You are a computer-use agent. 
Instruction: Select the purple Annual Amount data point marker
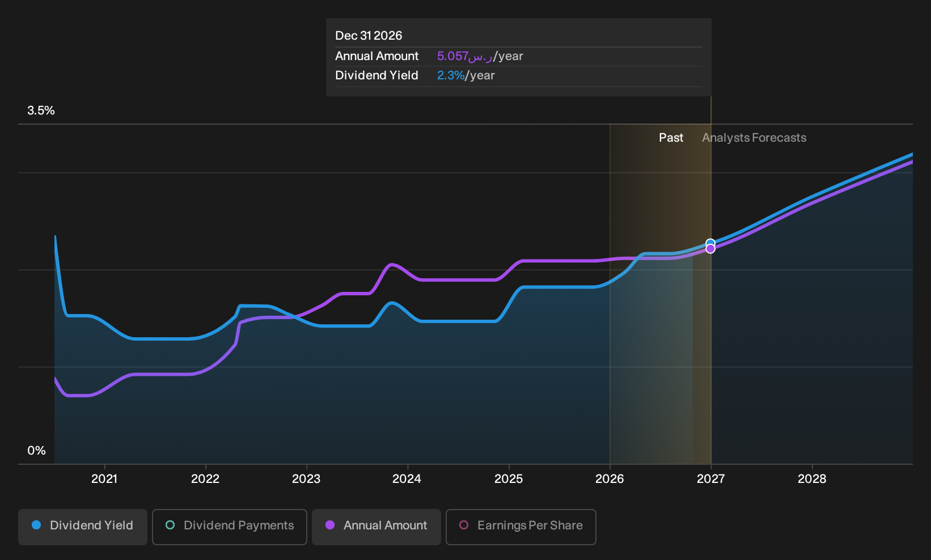(710, 249)
